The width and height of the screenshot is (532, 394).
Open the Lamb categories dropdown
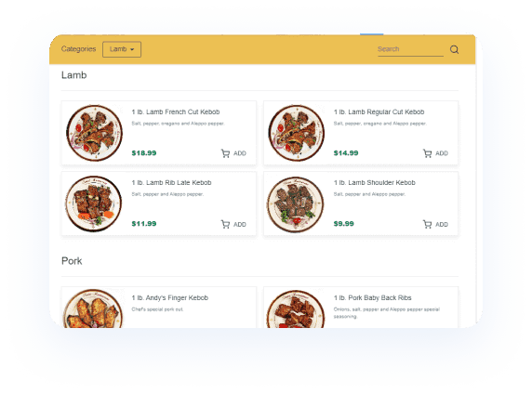click(122, 49)
